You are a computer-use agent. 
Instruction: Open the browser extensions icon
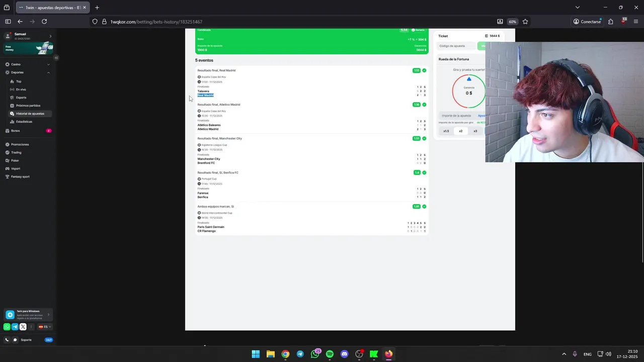pos(610,22)
